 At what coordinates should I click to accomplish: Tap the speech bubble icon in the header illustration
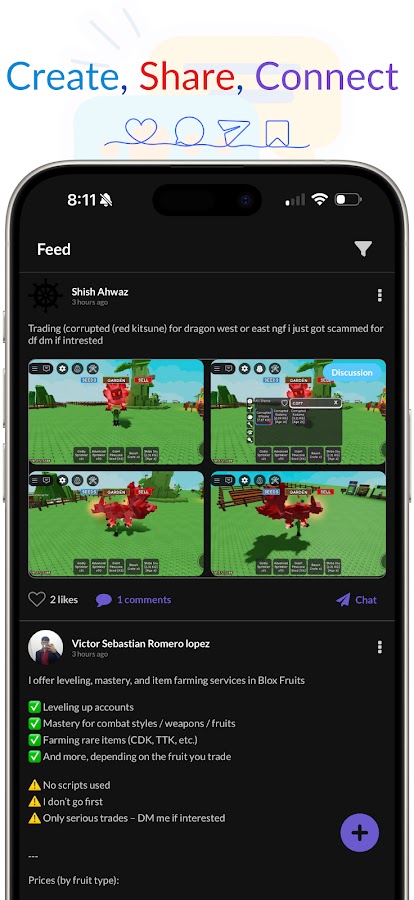coord(189,130)
